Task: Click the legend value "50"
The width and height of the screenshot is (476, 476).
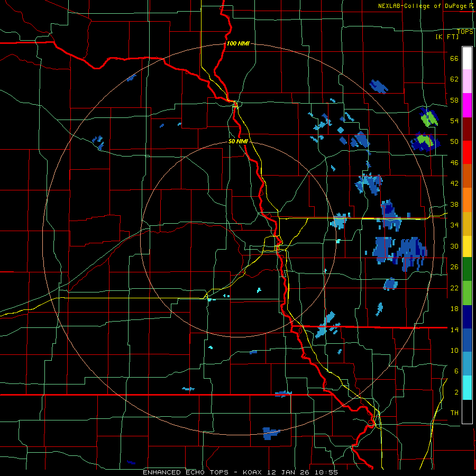Action: point(454,142)
